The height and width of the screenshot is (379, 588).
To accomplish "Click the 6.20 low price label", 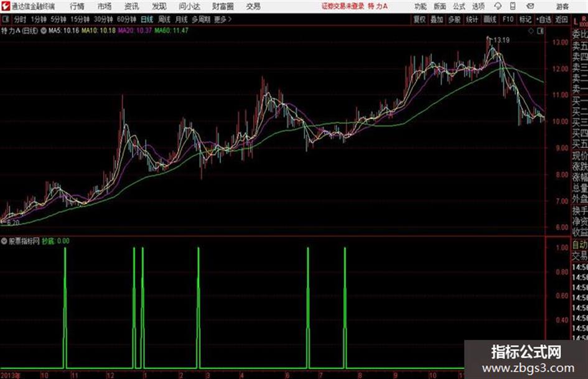I will coord(13,223).
